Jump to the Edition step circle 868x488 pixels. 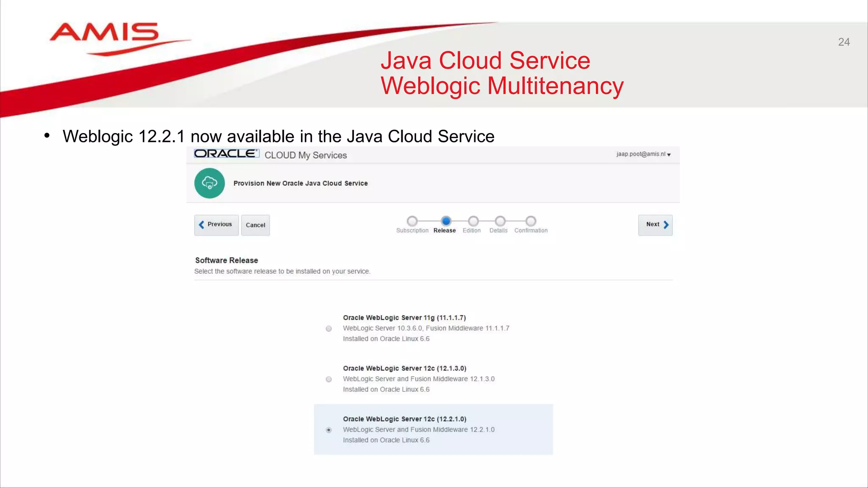(x=473, y=221)
